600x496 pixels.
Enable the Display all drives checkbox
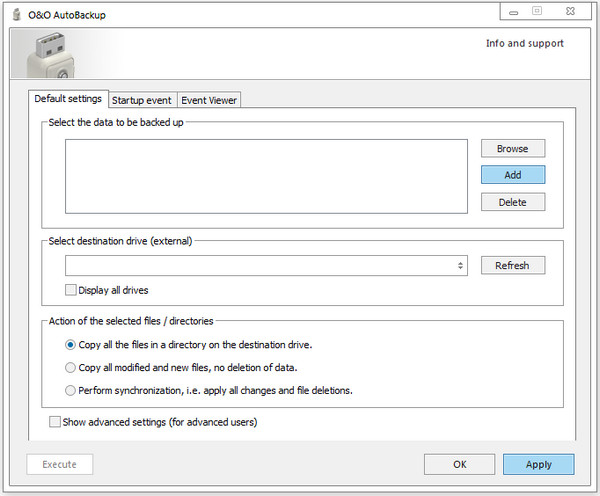pyautogui.click(x=71, y=290)
